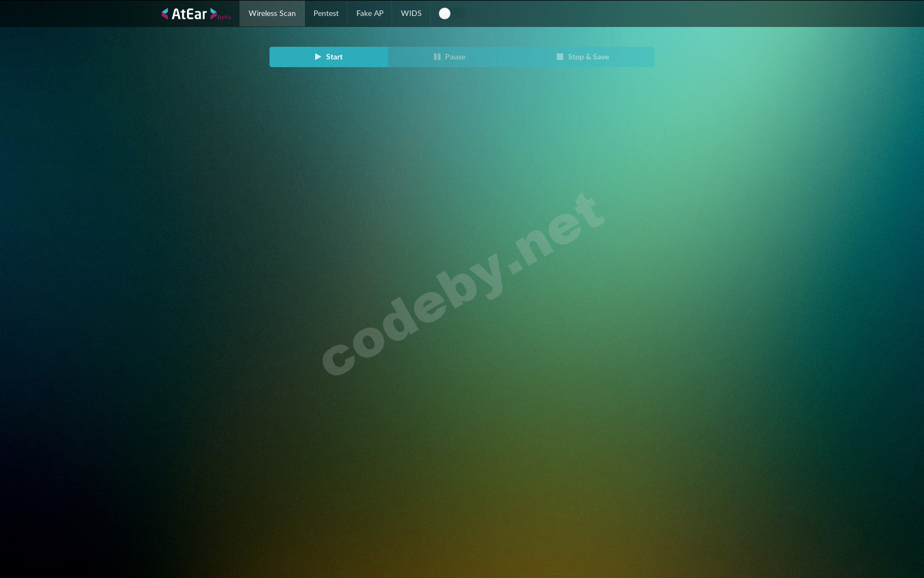Navigate to the WIDS page
The width and height of the screenshot is (924, 578).
pos(411,13)
